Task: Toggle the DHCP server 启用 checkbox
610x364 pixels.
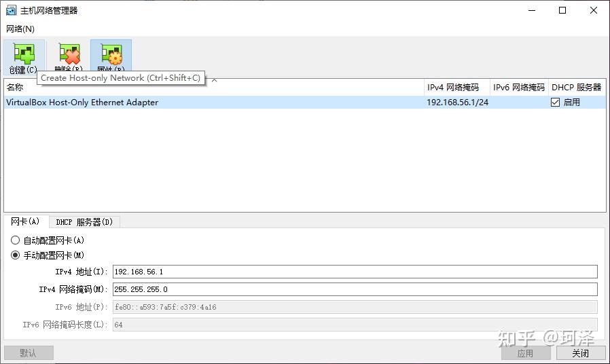Action: click(x=555, y=103)
